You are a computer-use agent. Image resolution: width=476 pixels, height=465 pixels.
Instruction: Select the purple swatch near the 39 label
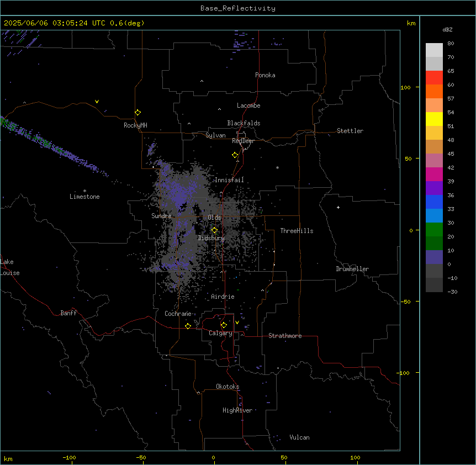(x=434, y=188)
